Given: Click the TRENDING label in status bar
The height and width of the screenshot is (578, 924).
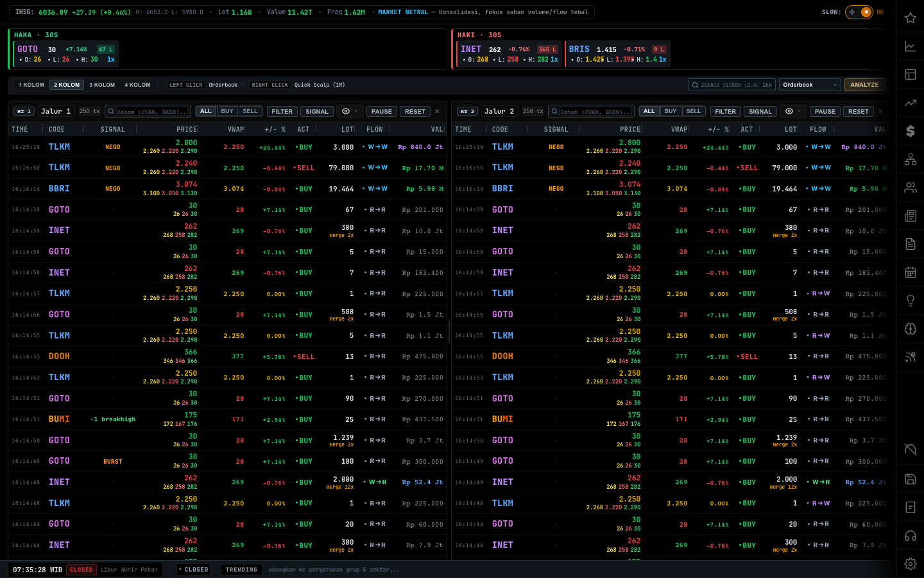Looking at the screenshot, I should (241, 570).
